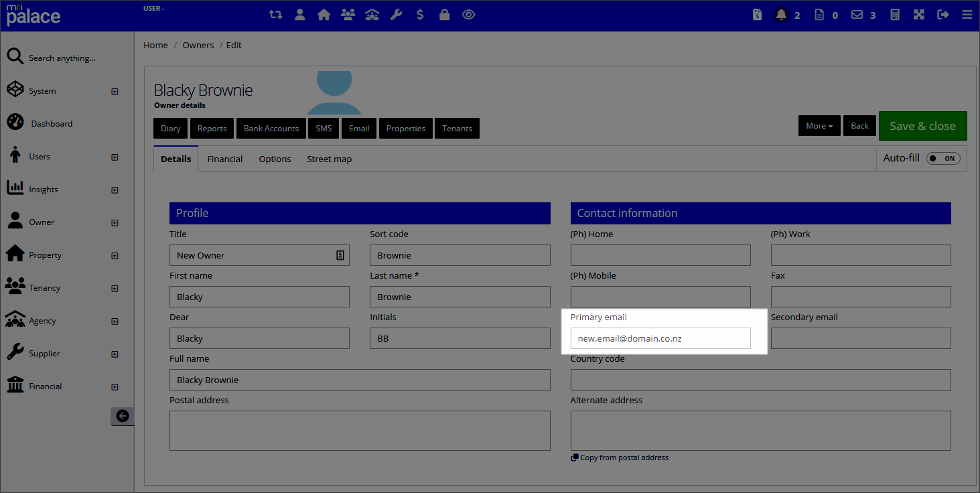Toggle the Auto-fill switch
Viewport: 980px width, 493px height.
943,159
